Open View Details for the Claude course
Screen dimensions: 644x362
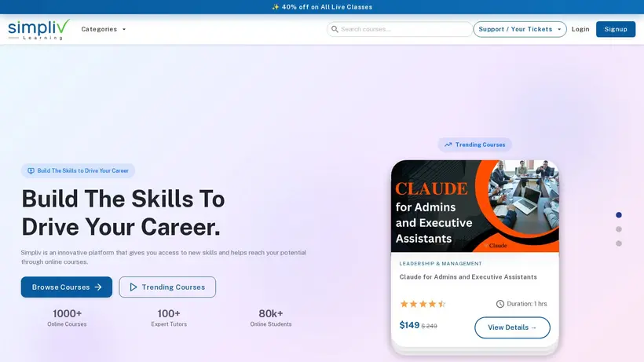pos(512,327)
